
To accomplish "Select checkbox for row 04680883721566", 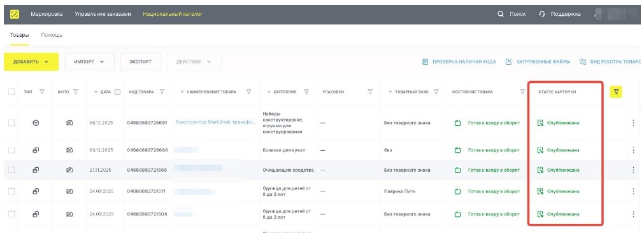I will point(11,170).
